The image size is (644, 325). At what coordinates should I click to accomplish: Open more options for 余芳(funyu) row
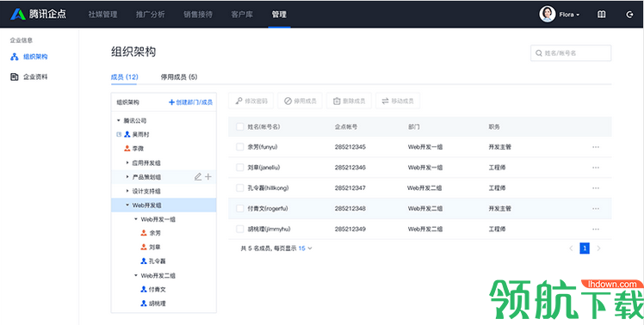pos(596,147)
